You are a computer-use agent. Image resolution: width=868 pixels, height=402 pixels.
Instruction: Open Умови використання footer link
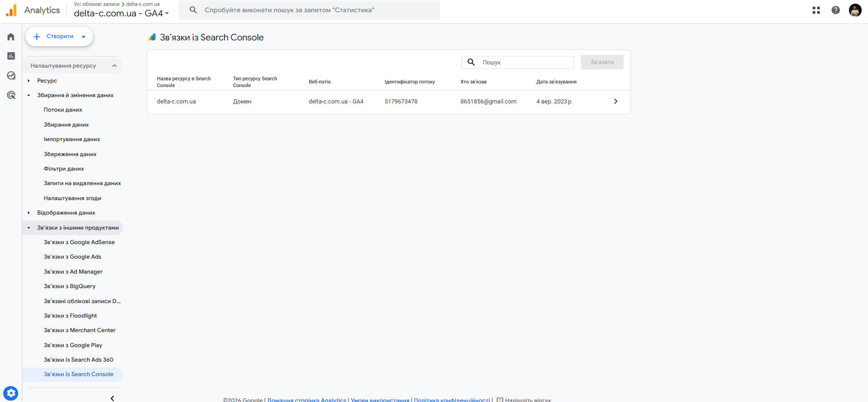[380, 400]
